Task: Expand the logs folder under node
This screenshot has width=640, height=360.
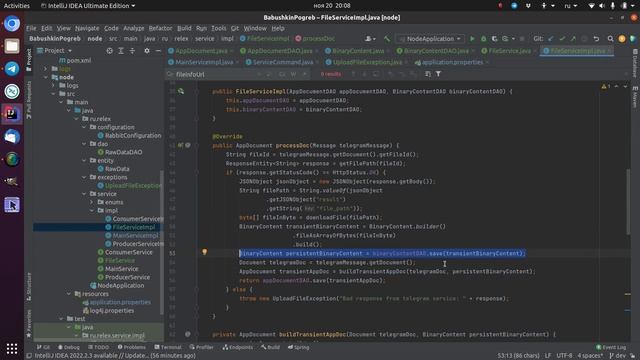Action: 53,85
